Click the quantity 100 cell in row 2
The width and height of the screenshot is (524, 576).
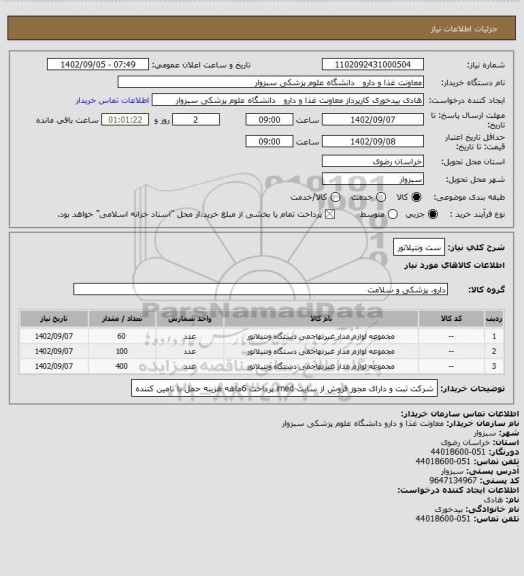pyautogui.click(x=122, y=351)
